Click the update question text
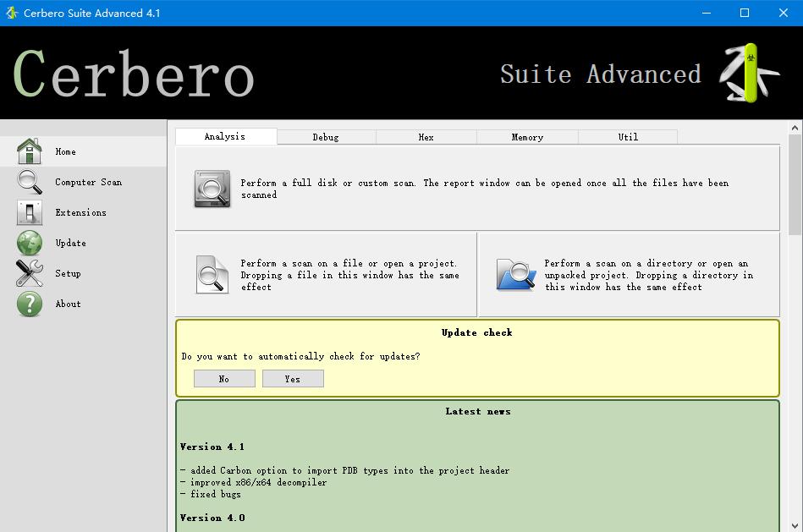 tap(300, 356)
